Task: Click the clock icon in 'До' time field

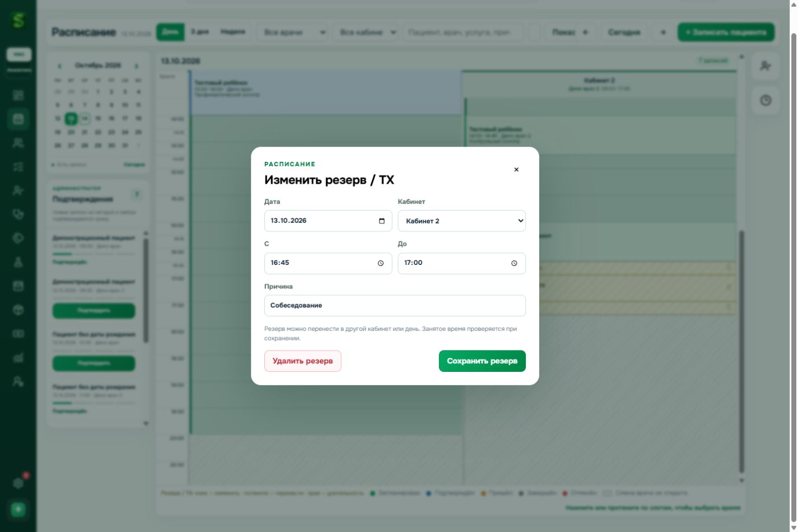Action: [x=514, y=263]
